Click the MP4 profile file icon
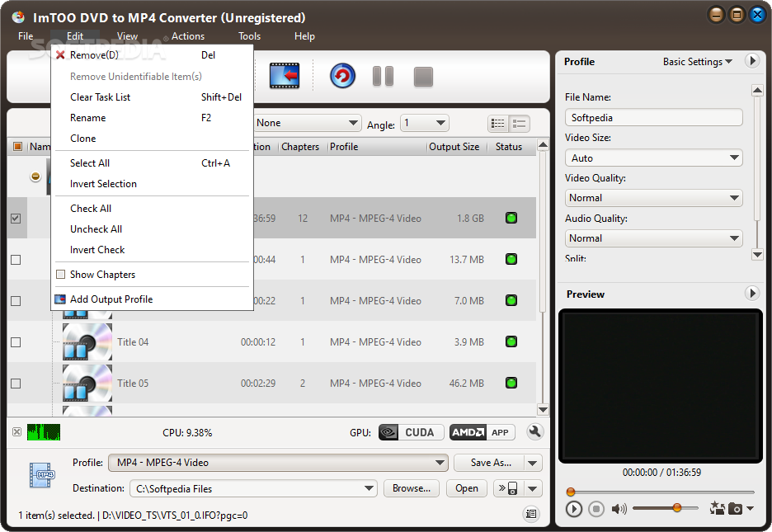 click(42, 475)
